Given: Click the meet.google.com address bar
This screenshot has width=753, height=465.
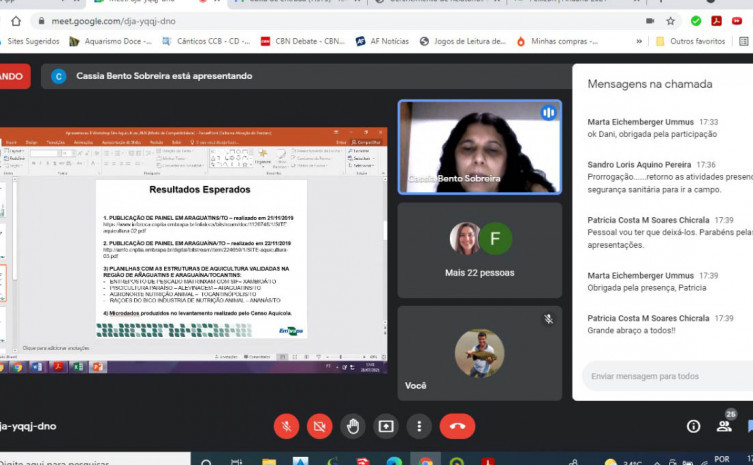Looking at the screenshot, I should [x=300, y=20].
